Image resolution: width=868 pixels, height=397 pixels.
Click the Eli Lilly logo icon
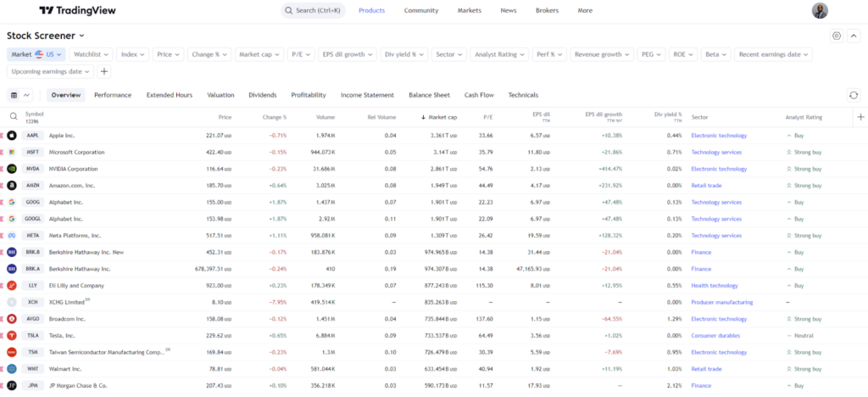[x=12, y=286]
